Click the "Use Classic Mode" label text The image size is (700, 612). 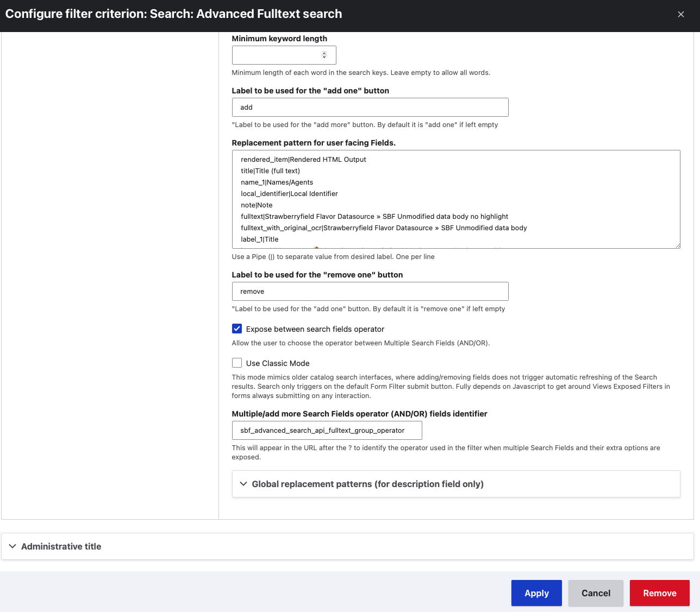tap(277, 363)
